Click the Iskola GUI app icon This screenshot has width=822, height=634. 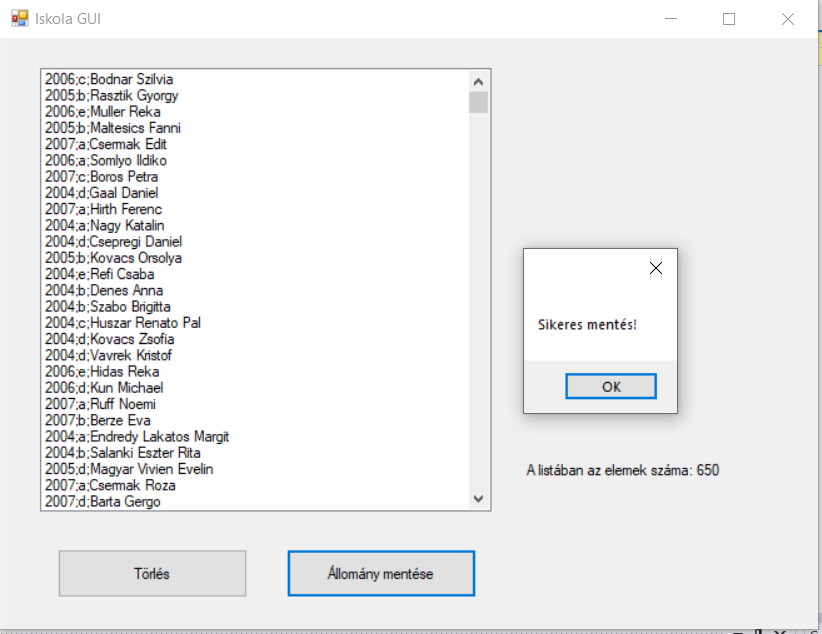(x=19, y=19)
